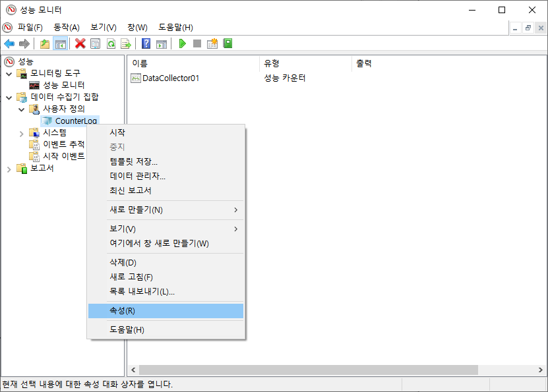548x392 pixels.
Task: Open the 도움말(H) menu in menu bar
Action: click(176, 27)
